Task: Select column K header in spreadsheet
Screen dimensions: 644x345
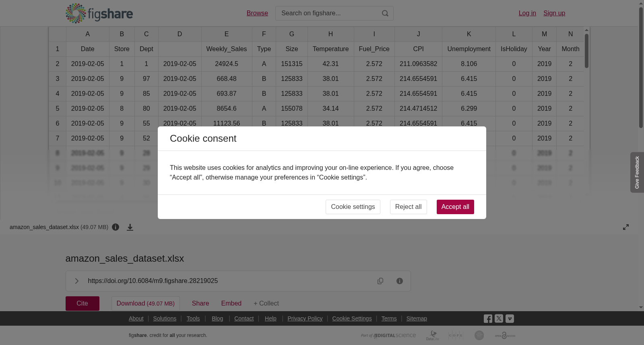Action: click(469, 34)
